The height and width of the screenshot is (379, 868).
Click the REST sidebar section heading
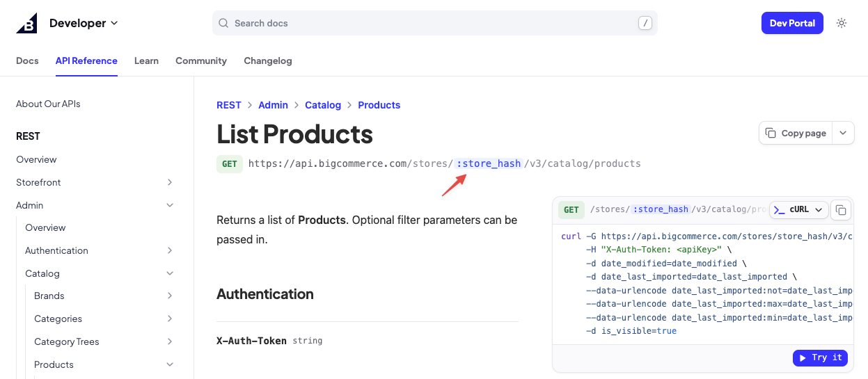[28, 136]
